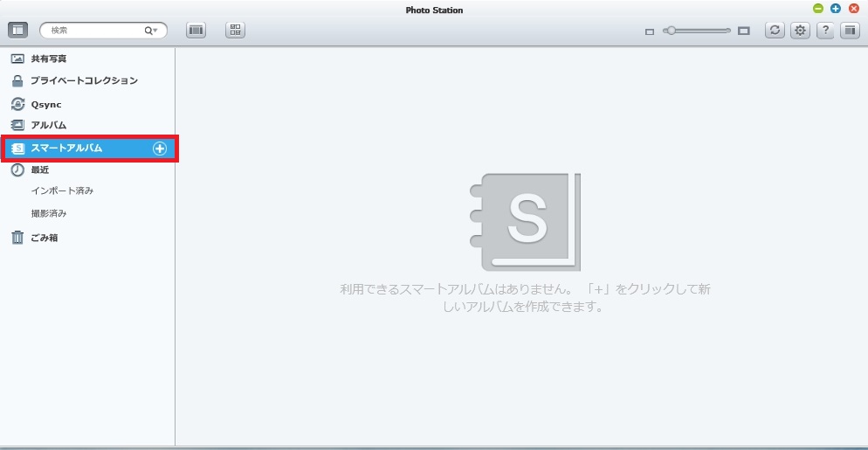Select スマートアルバム in the sidebar

click(89, 149)
